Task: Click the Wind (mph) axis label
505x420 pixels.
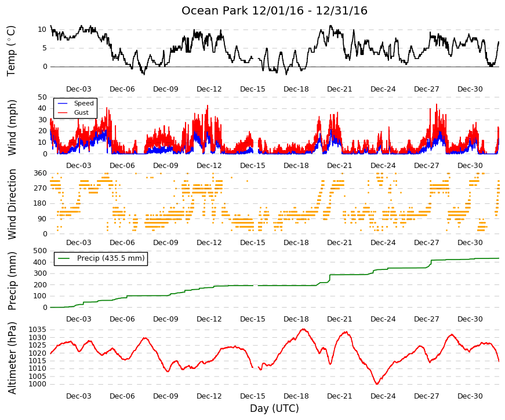Action: pyautogui.click(x=12, y=127)
